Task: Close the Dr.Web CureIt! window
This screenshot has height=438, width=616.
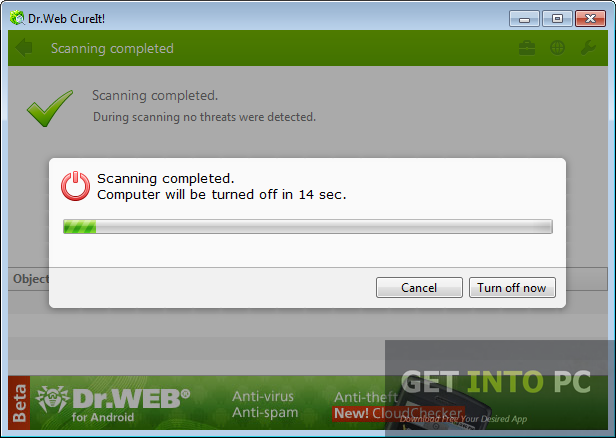Action: click(590, 18)
